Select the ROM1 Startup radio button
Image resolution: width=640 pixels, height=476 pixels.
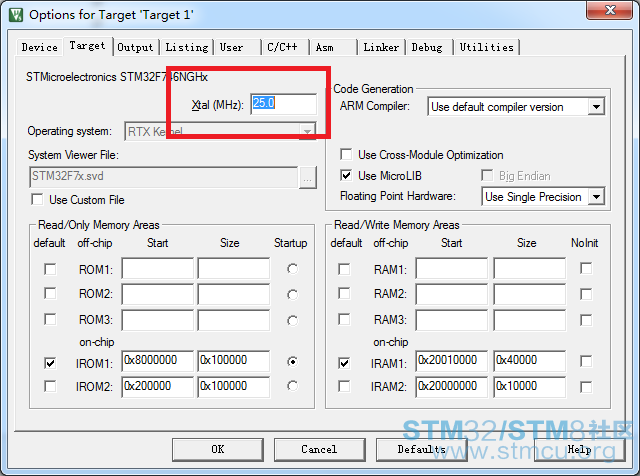click(x=292, y=269)
